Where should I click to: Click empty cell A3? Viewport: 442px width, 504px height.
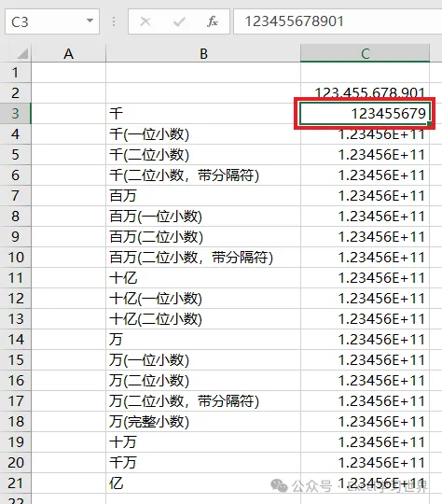(x=68, y=114)
